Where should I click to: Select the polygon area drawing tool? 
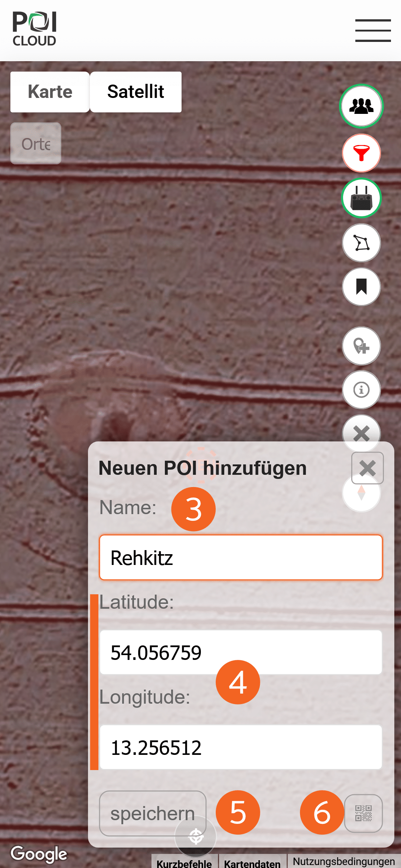(x=361, y=243)
